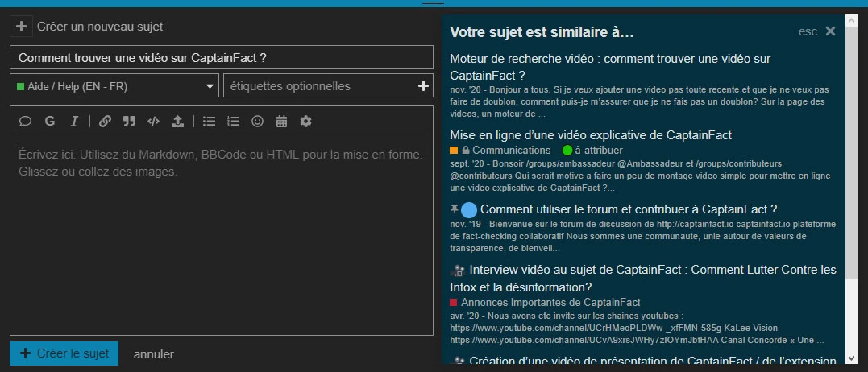Insert a blockquote with the quotes icon

129,121
